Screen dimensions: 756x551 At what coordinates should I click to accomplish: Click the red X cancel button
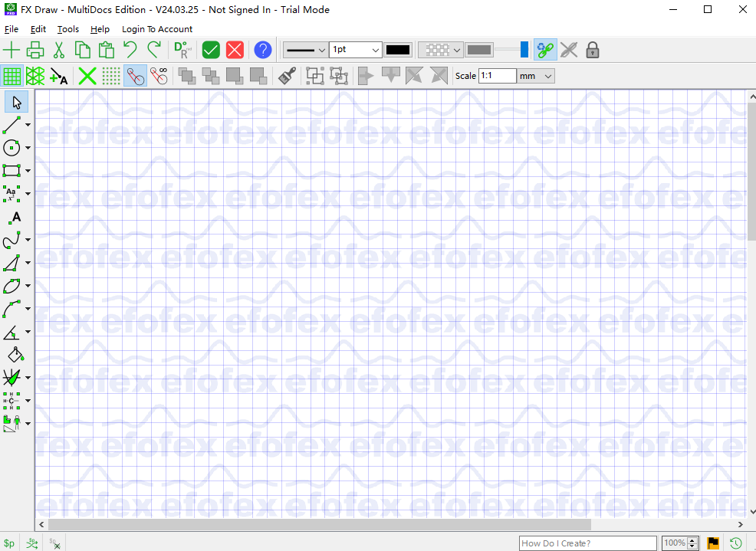point(235,50)
